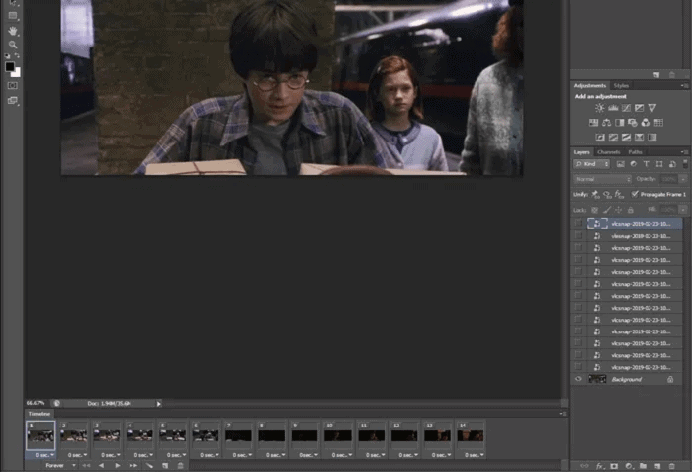
Task: Click the foreground color swatch
Action: click(10, 67)
